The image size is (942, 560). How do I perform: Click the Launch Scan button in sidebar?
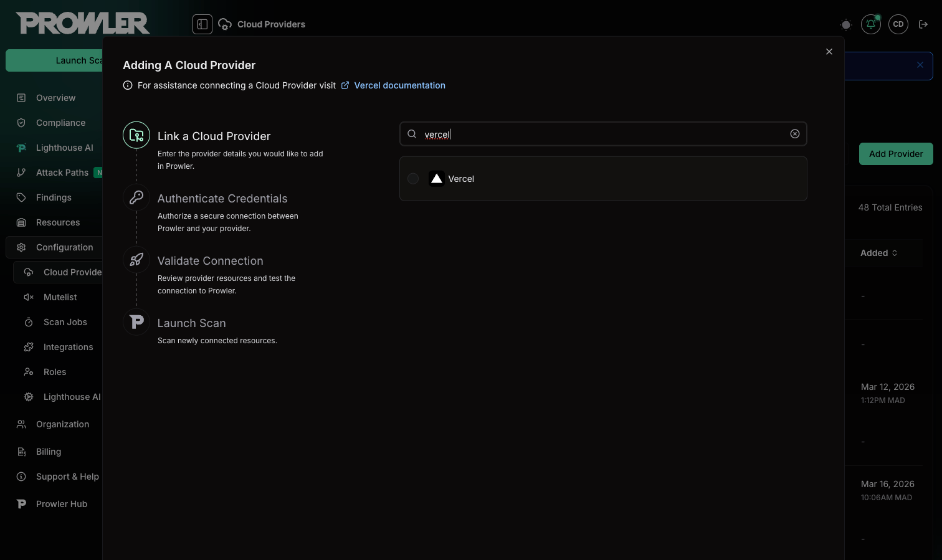pyautogui.click(x=54, y=60)
